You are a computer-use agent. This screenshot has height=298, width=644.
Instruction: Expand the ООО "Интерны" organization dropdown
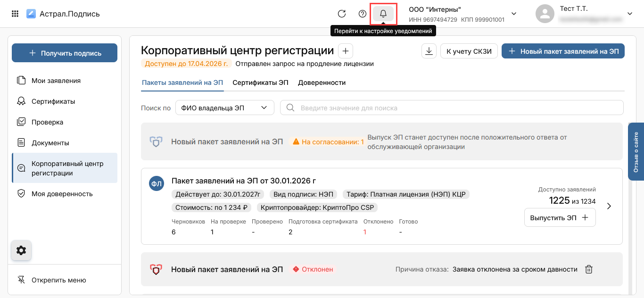coord(514,14)
